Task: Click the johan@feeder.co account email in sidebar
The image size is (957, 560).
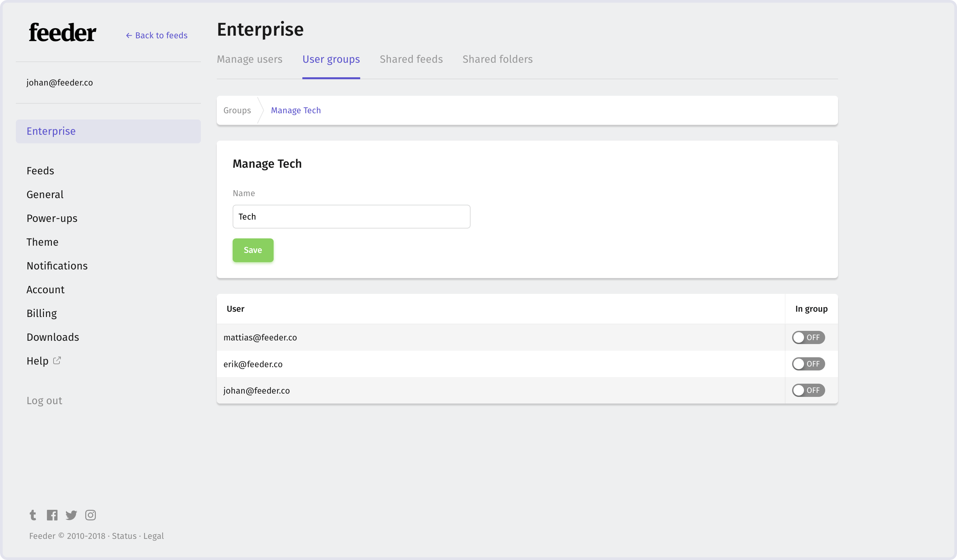Action: tap(59, 83)
